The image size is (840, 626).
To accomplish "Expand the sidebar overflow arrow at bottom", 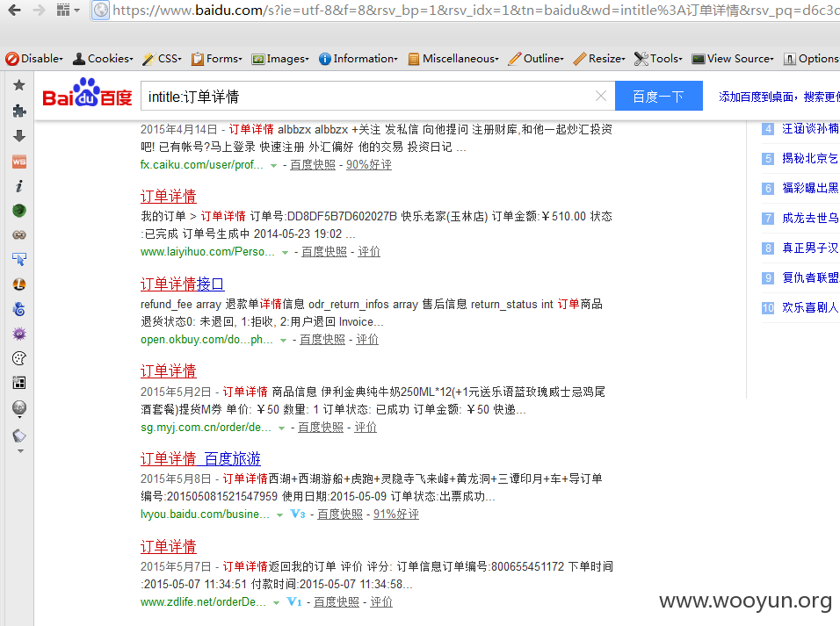I will click(20, 452).
